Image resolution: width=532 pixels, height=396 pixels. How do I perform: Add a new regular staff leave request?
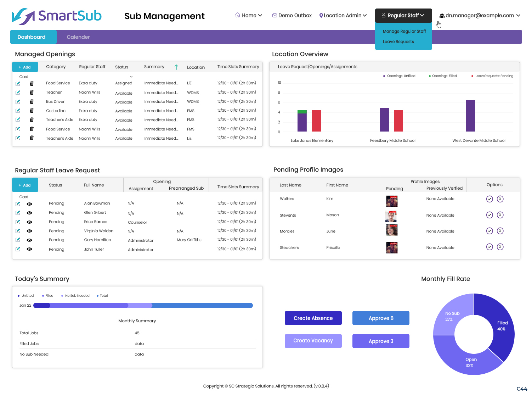tap(25, 185)
